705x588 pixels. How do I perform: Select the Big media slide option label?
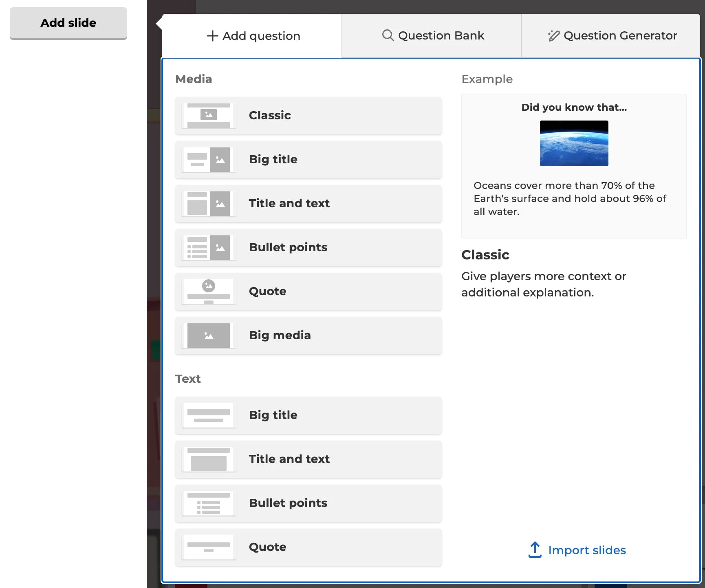280,335
